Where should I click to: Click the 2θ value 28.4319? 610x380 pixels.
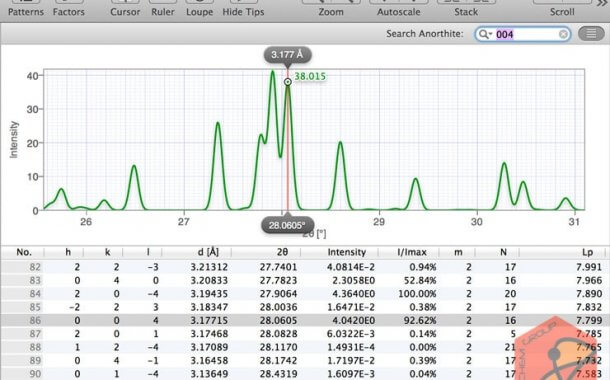278,374
